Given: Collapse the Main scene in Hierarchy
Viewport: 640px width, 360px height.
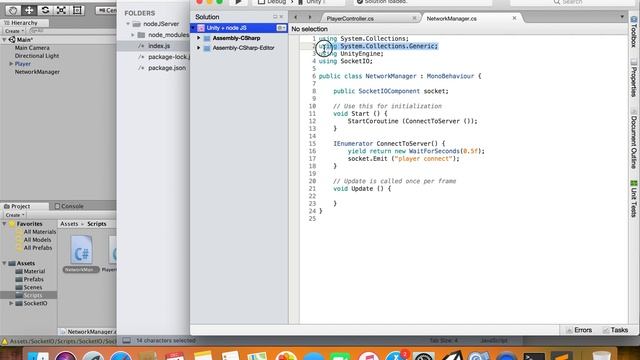Looking at the screenshot, I should (x=4, y=40).
